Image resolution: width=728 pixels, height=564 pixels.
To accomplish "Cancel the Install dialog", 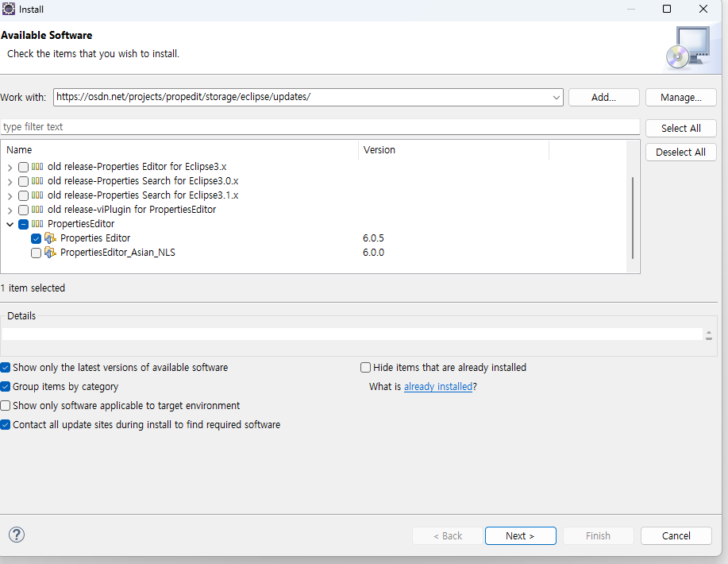I will [676, 535].
